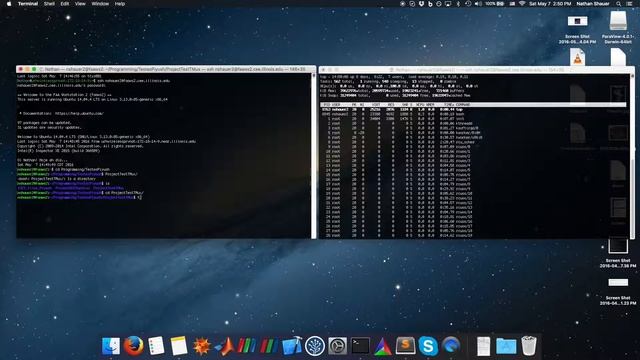Click the PID USER column header row
The height and width of the screenshot is (360, 640).
pos(473,104)
